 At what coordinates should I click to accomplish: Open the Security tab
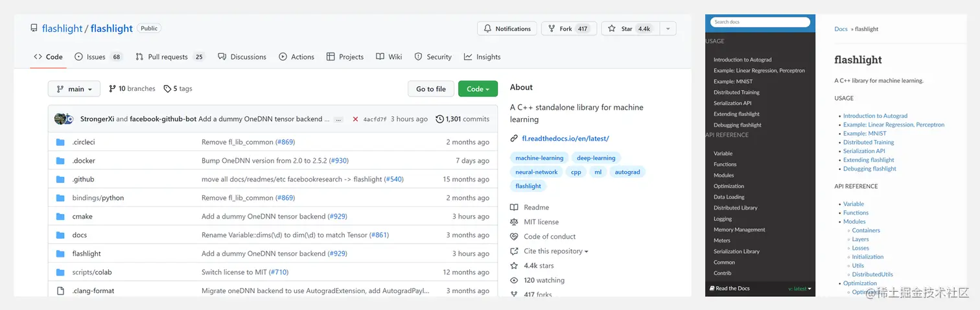tap(433, 57)
